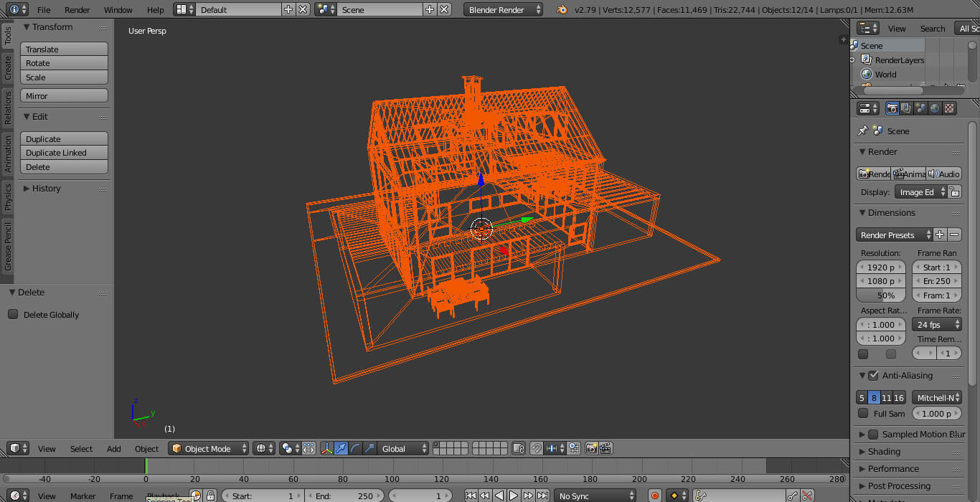This screenshot has height=502, width=980.
Task: Play the animation in reverse
Action: [499, 496]
